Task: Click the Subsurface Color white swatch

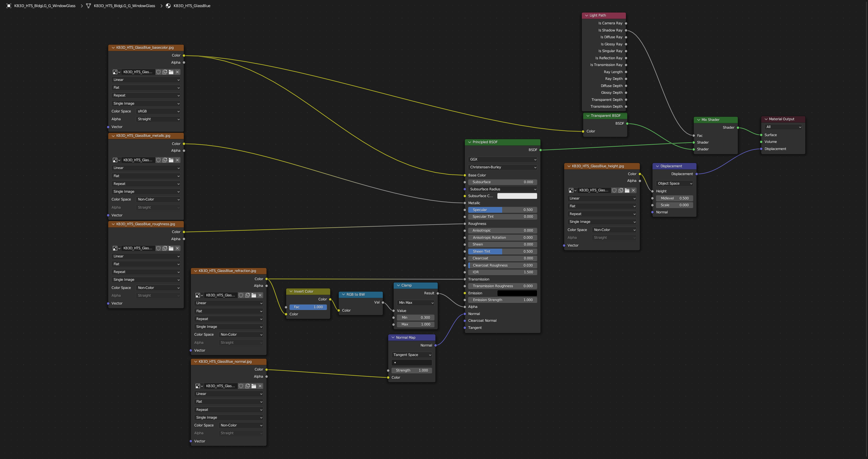Action: (x=517, y=196)
